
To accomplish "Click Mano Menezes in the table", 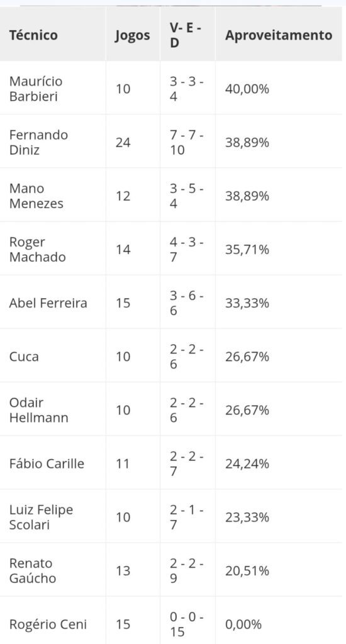I will [36, 196].
